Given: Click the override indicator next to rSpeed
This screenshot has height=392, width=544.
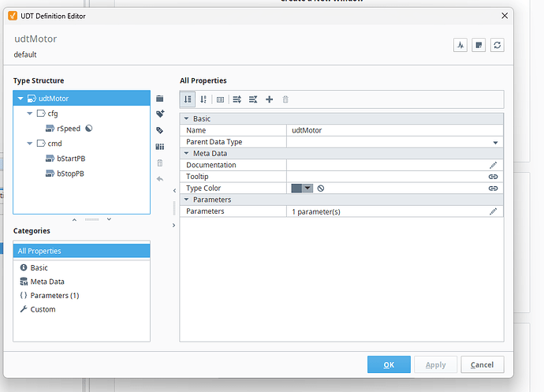Looking at the screenshot, I should [89, 129].
